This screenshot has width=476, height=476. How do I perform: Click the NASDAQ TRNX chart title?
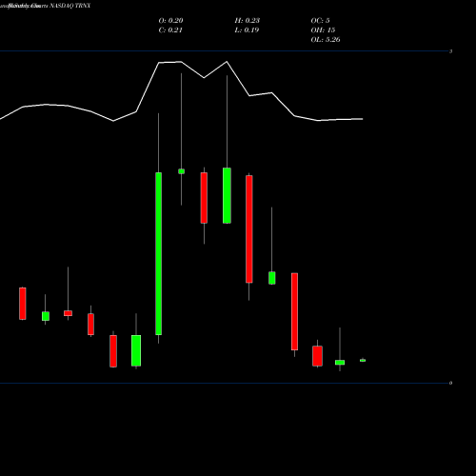click(70, 6)
